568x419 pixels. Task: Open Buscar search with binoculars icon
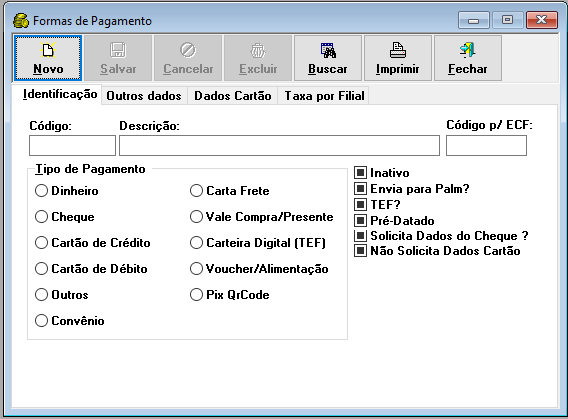click(328, 58)
